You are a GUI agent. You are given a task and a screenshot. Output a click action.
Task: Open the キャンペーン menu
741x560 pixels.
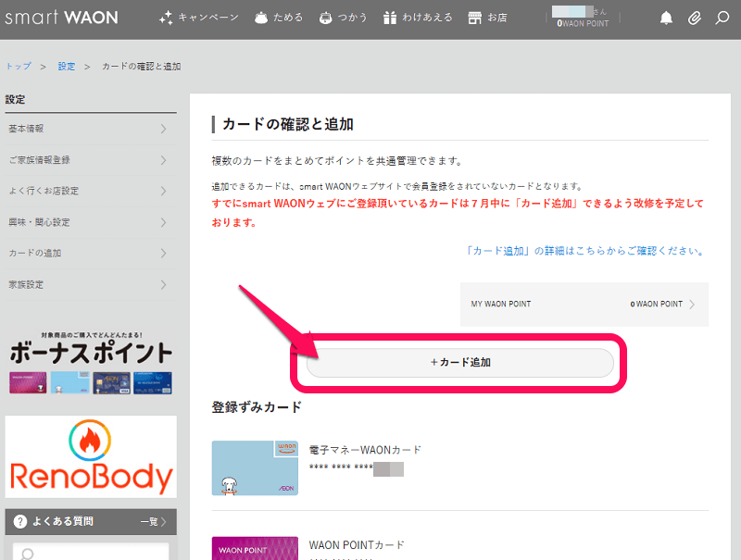199,18
